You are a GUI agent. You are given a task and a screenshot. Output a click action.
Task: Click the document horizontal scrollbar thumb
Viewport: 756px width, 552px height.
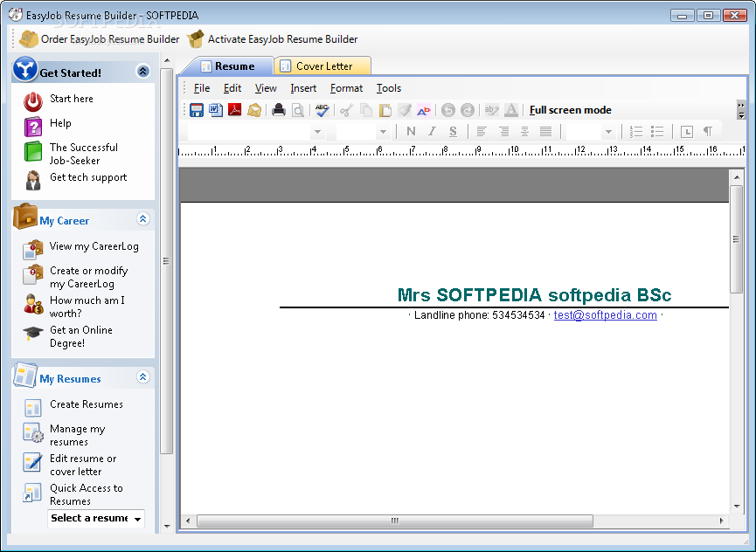(x=395, y=521)
